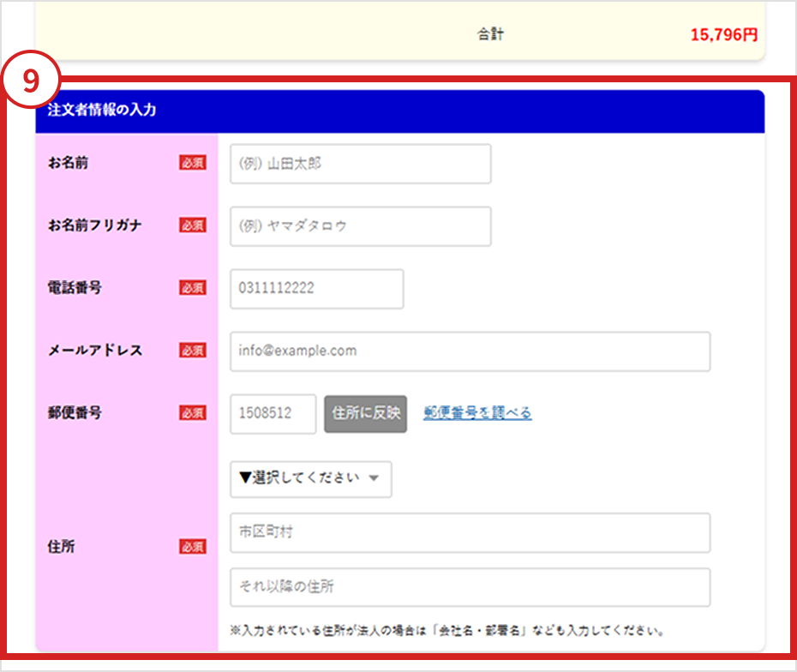Click the お名前 input field
Viewport: 797px width, 672px height.
click(x=360, y=164)
